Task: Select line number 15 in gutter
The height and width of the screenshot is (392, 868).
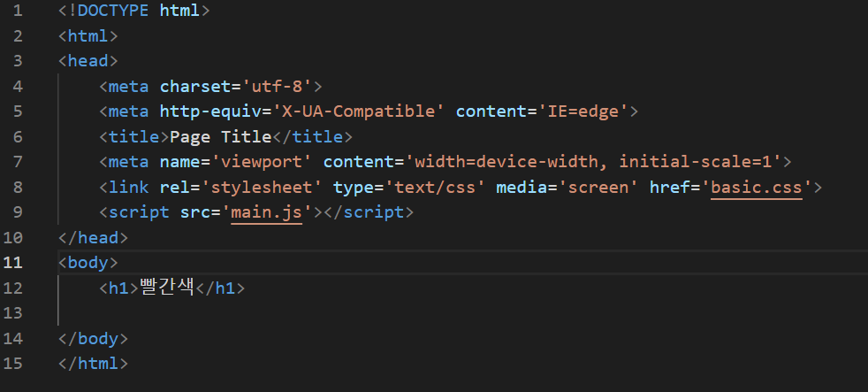Action: 12,363
